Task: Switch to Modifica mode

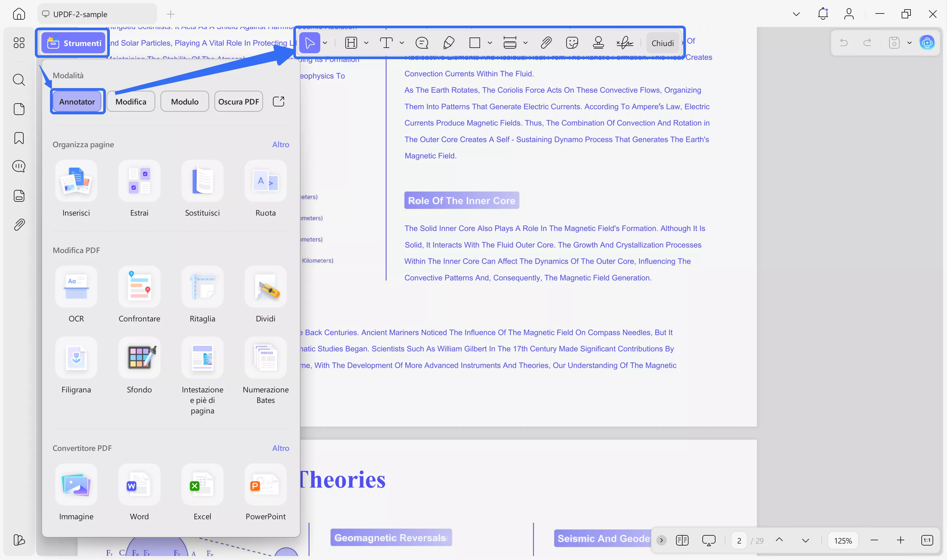Action: click(x=131, y=101)
